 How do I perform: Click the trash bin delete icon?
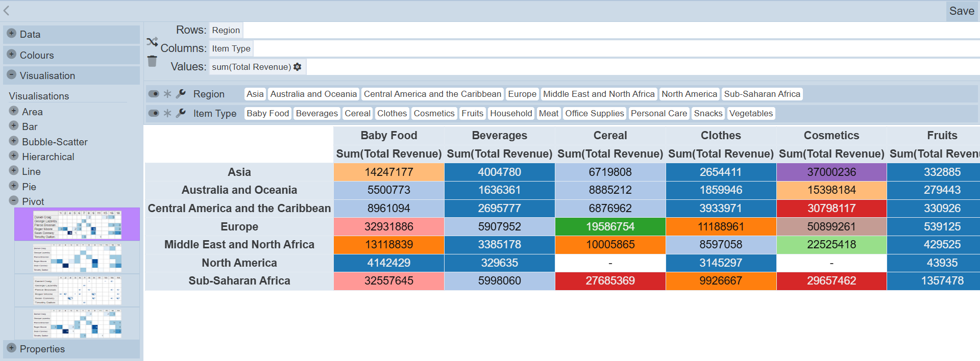pyautogui.click(x=152, y=61)
